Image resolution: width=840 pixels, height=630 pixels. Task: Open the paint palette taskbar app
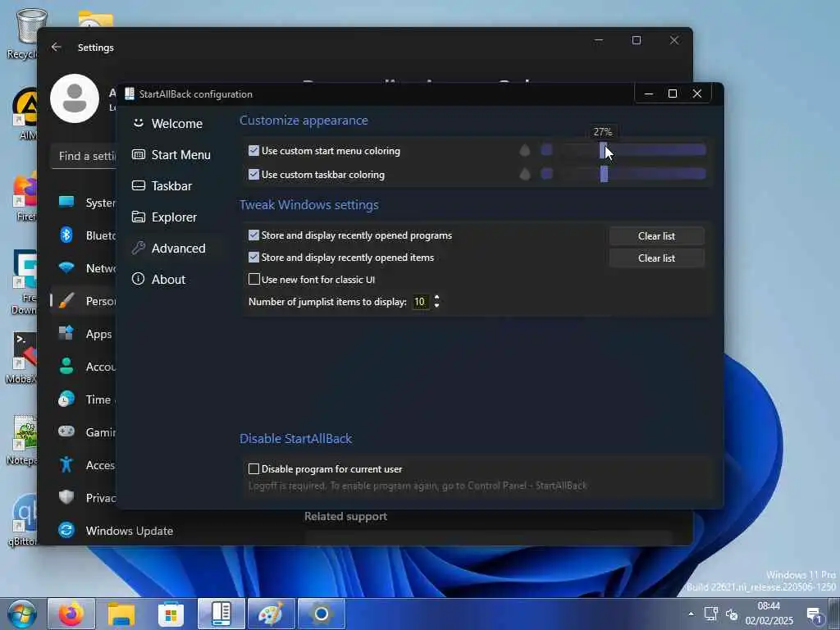coord(271,614)
